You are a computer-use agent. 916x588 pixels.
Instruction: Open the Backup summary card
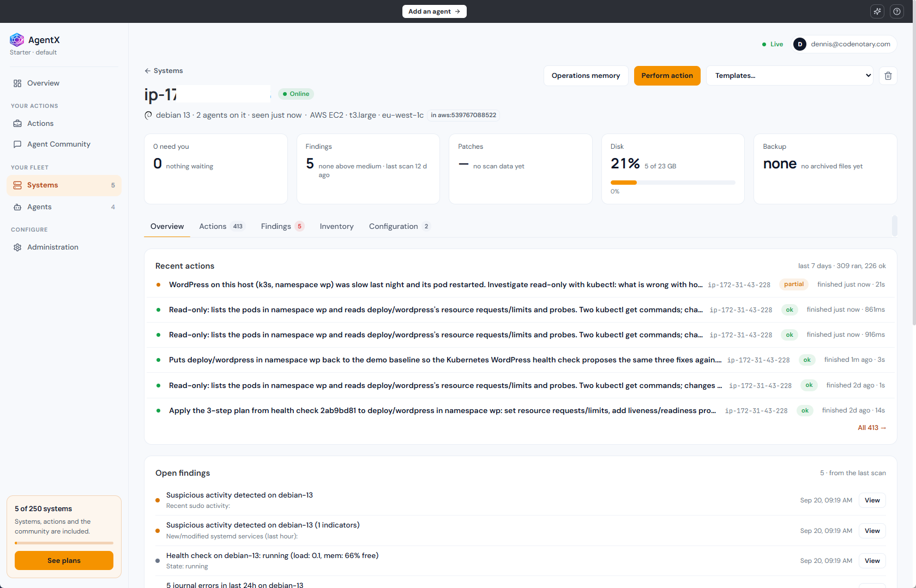(825, 169)
